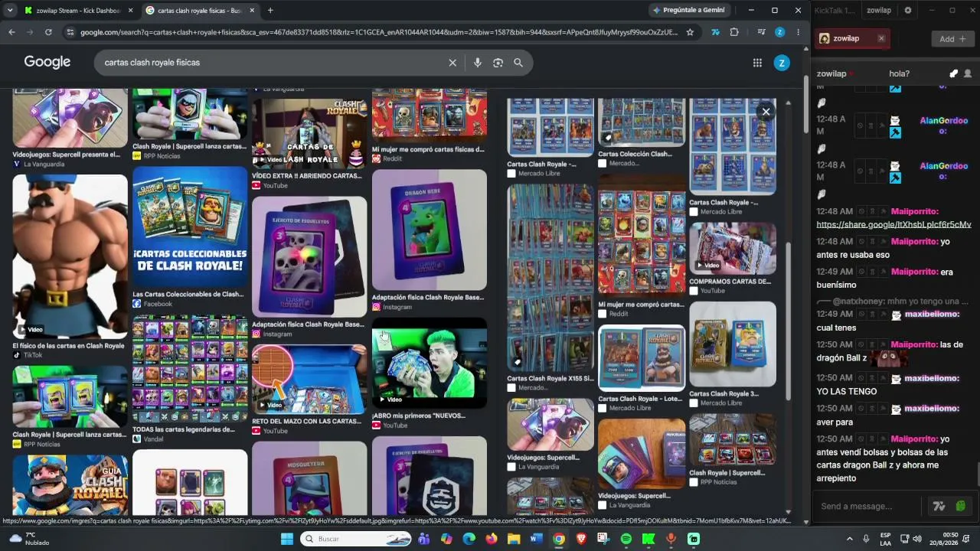Open the Chrome media controls button
The height and width of the screenshot is (551, 980).
point(761,32)
